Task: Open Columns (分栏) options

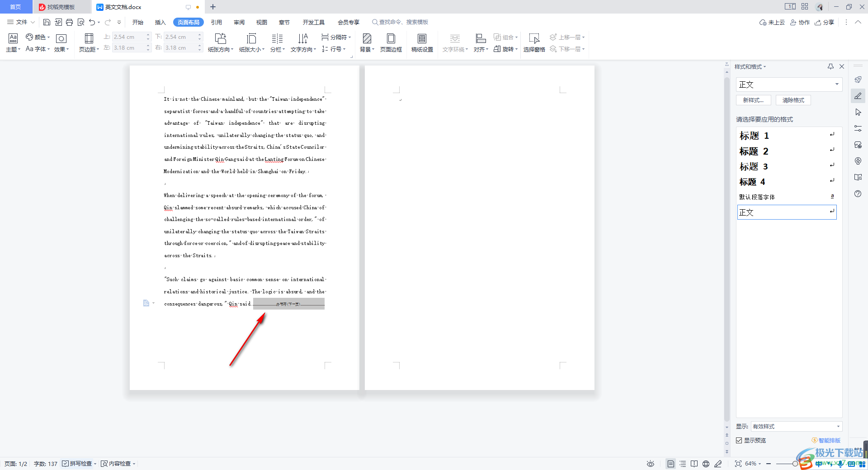Action: (x=278, y=43)
